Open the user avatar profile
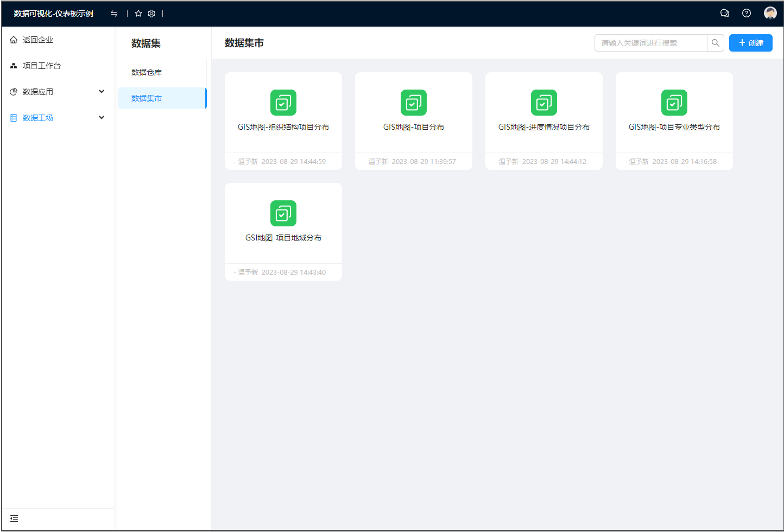The height and width of the screenshot is (532, 784). coord(770,14)
